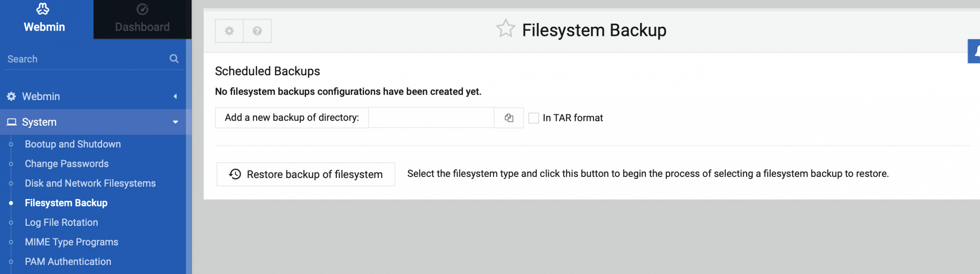Focus the backup directory input field
The image size is (980, 274).
(x=431, y=118)
